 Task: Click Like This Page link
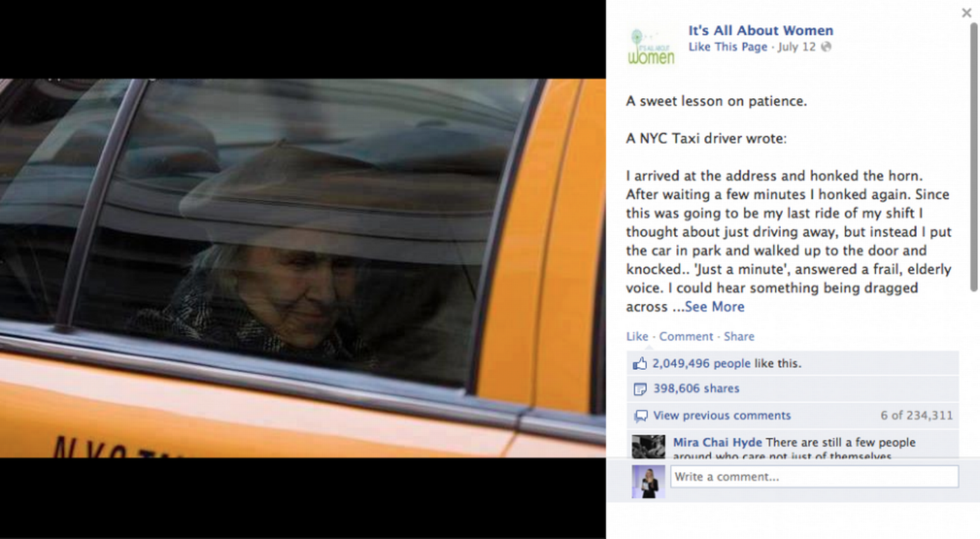tap(727, 47)
